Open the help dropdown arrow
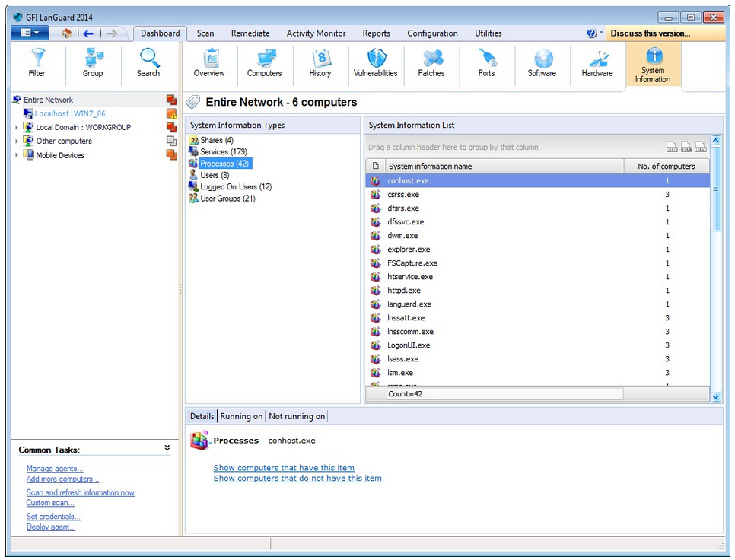Screen dimensions: 735x560 (601, 32)
